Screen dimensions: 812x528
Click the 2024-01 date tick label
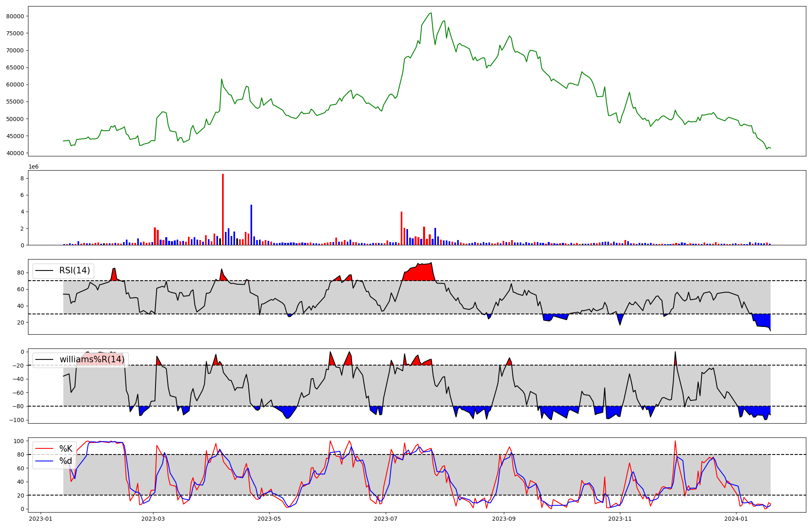[x=736, y=519]
